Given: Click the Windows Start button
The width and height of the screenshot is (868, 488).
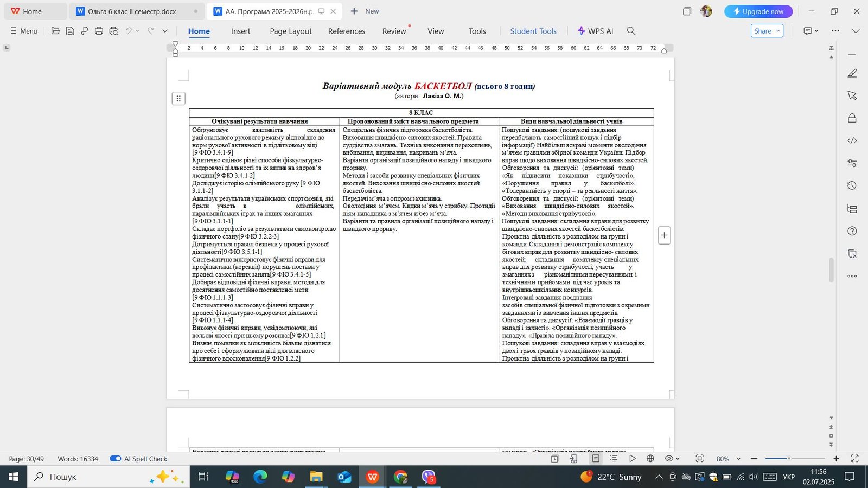Looking at the screenshot, I should (14, 477).
